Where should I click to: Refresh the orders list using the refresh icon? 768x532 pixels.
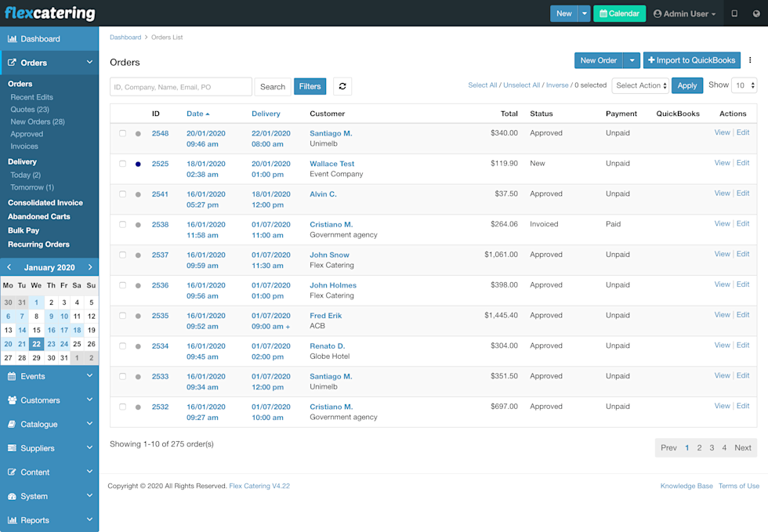(342, 86)
